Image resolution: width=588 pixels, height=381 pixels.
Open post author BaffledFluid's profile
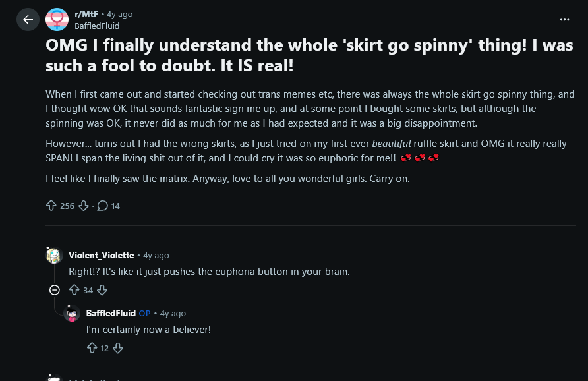pos(97,26)
